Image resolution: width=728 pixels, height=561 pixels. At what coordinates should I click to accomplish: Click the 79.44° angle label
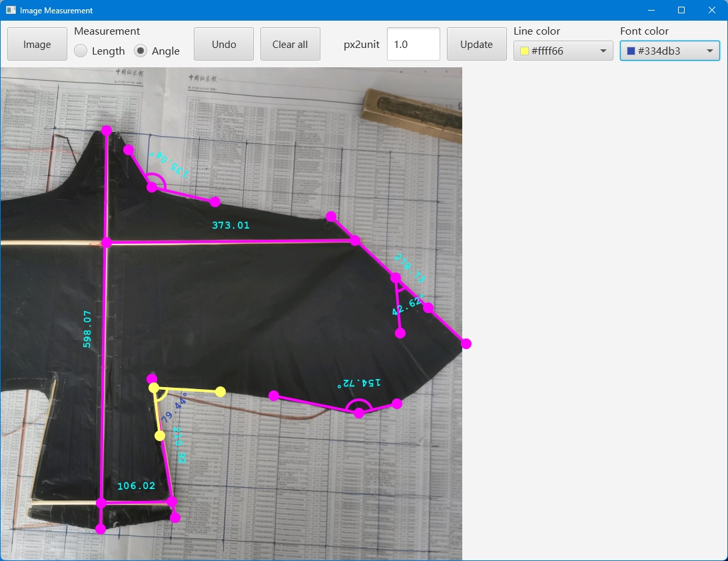pos(174,408)
